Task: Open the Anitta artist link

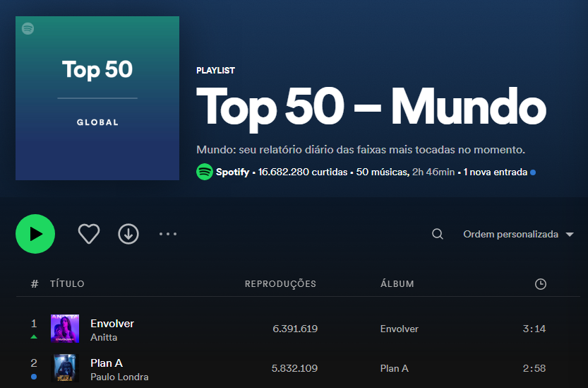Action: [104, 337]
